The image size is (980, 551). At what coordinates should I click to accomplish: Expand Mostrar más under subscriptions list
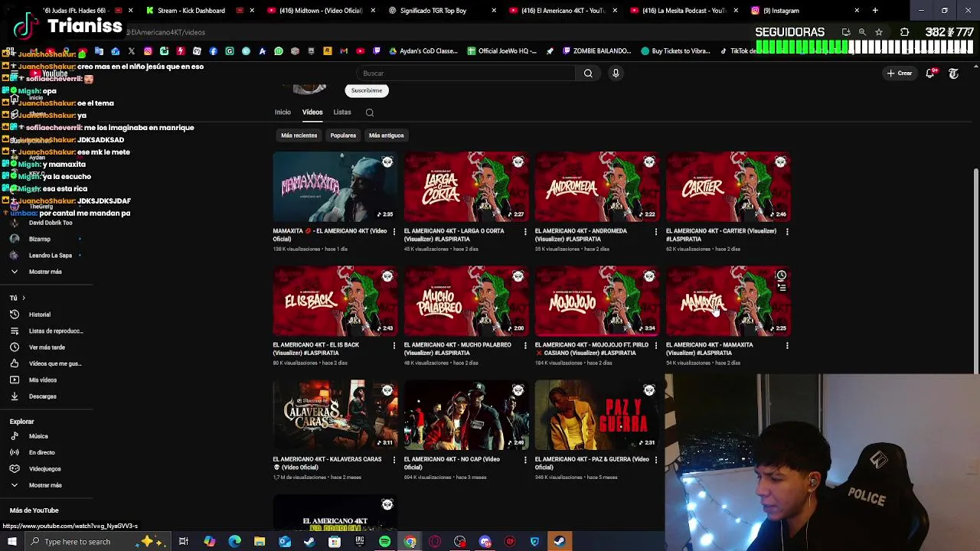coord(45,272)
